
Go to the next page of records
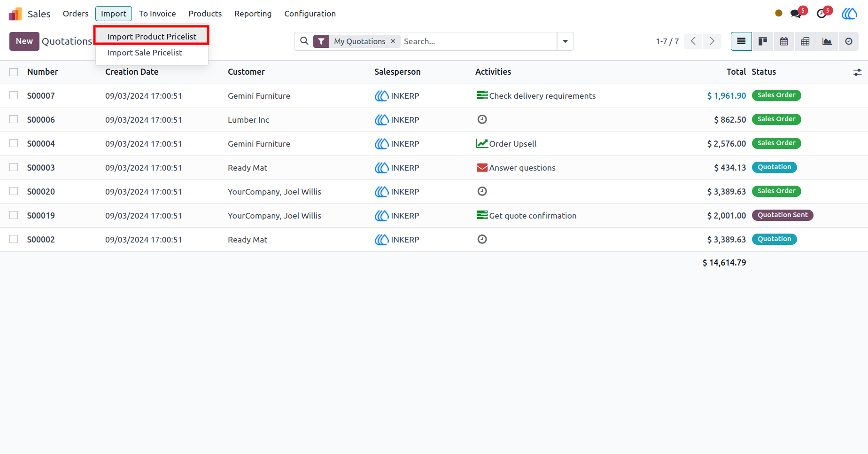tap(712, 41)
